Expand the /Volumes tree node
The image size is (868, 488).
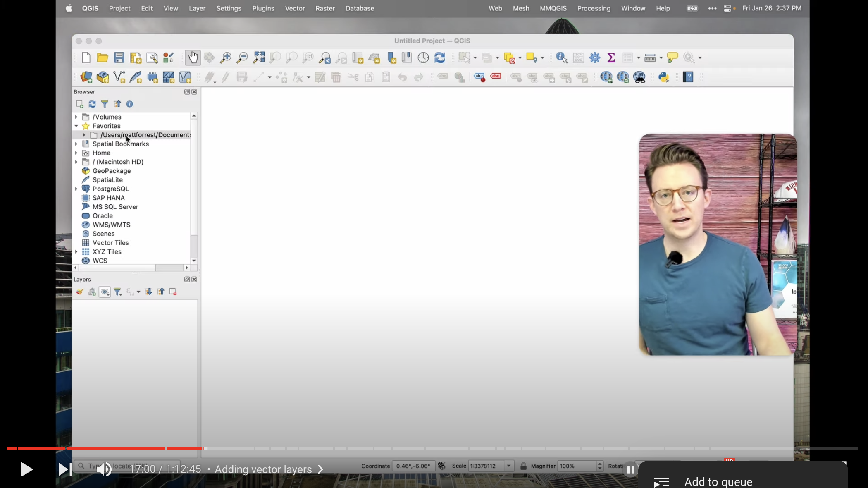tap(76, 117)
